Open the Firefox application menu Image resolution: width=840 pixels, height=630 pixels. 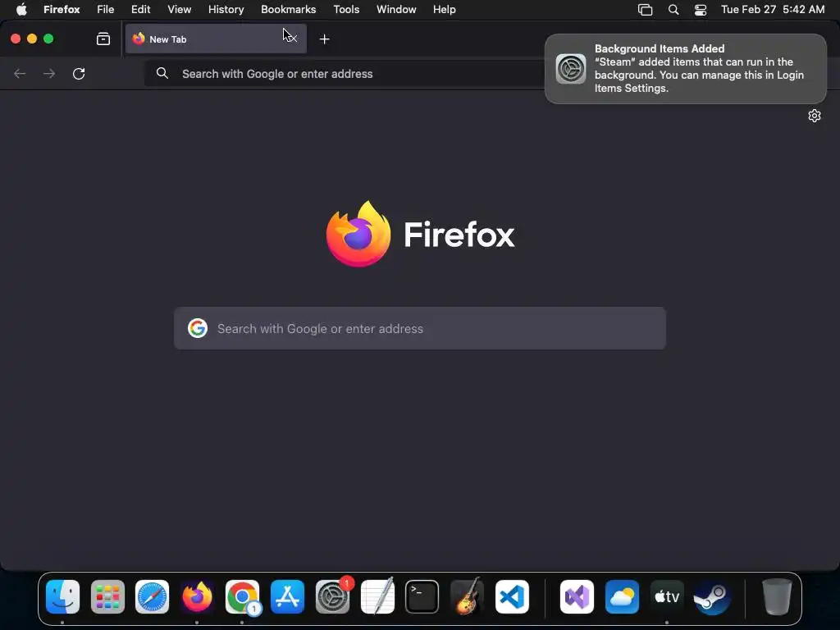[x=62, y=9]
